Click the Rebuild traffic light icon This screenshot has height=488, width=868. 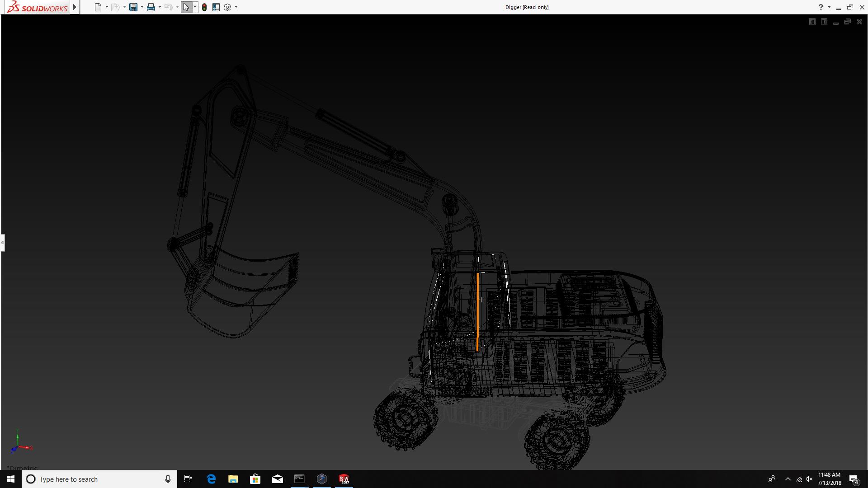pos(204,7)
